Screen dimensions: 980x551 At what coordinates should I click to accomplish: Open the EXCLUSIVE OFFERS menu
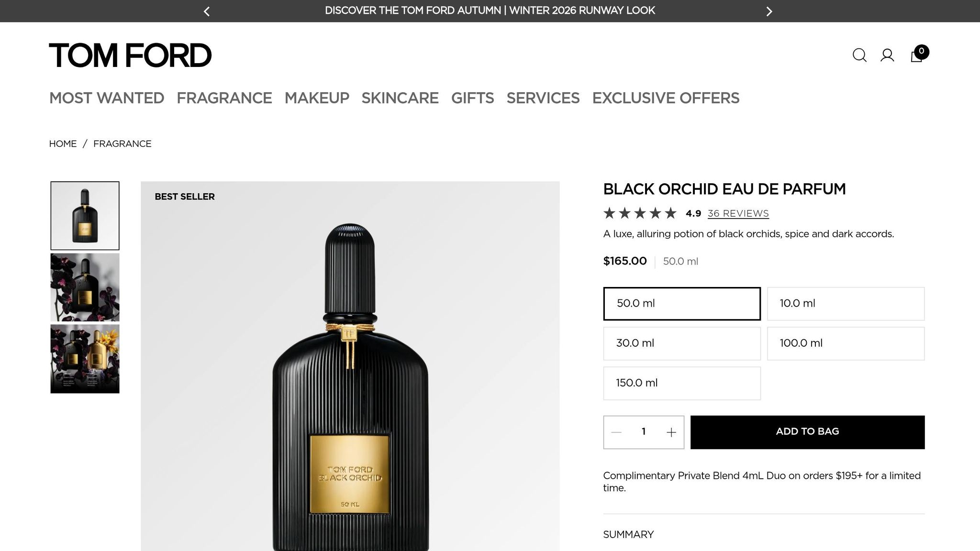point(666,98)
